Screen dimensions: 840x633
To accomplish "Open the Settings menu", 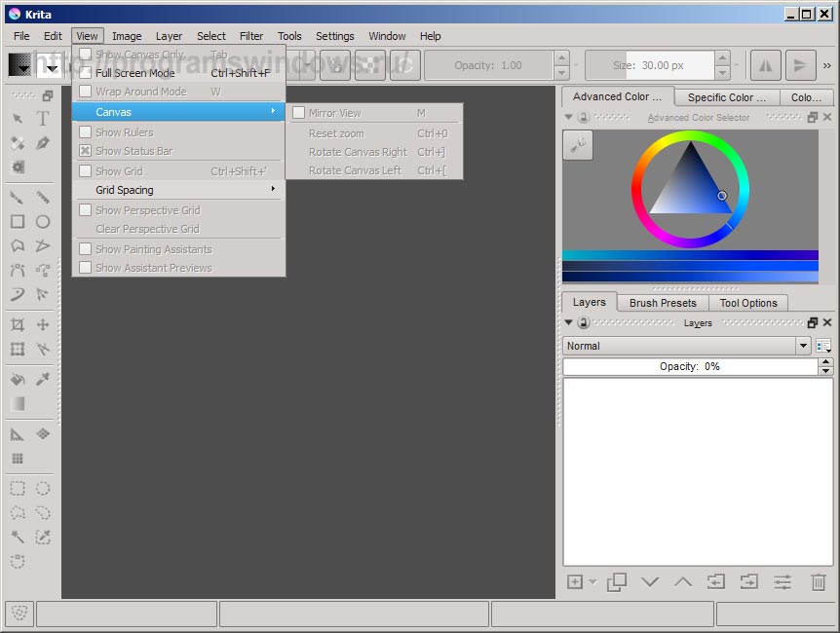I will point(335,36).
